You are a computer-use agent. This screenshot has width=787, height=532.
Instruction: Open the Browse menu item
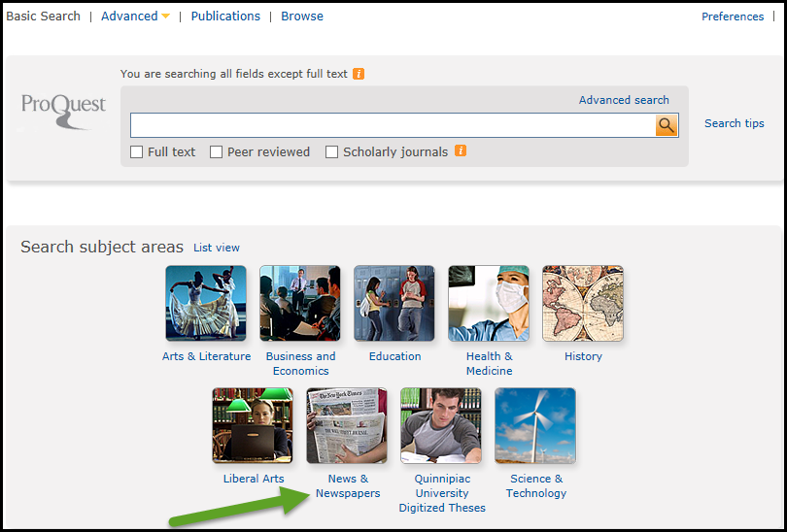click(x=302, y=17)
